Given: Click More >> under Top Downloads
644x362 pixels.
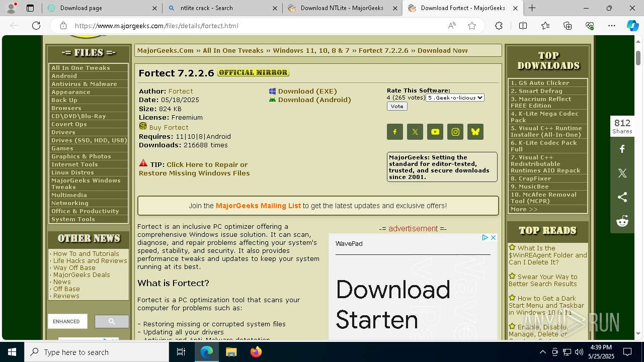Looking at the screenshot, I should [x=524, y=209].
